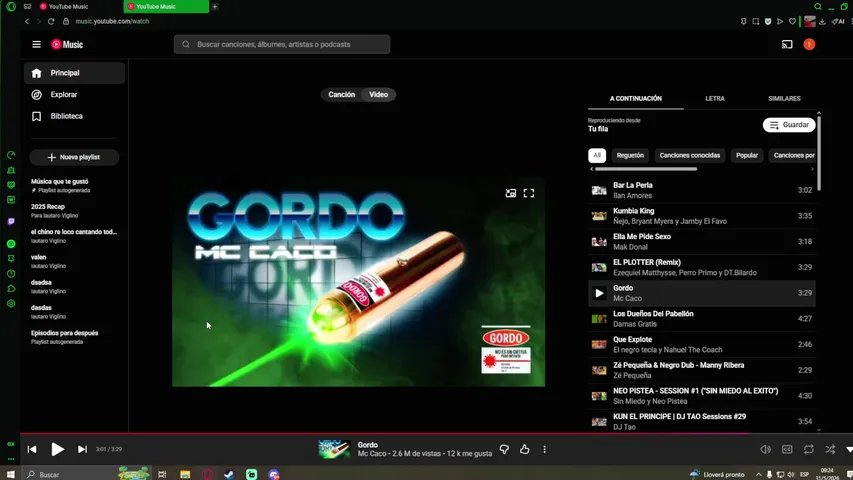Switch player to Video mode
The image size is (853, 480).
point(379,95)
